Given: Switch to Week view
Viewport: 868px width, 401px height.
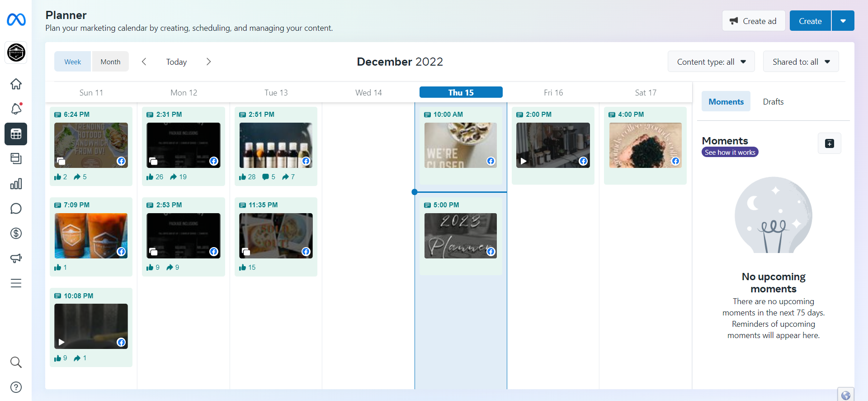Looking at the screenshot, I should coord(73,62).
